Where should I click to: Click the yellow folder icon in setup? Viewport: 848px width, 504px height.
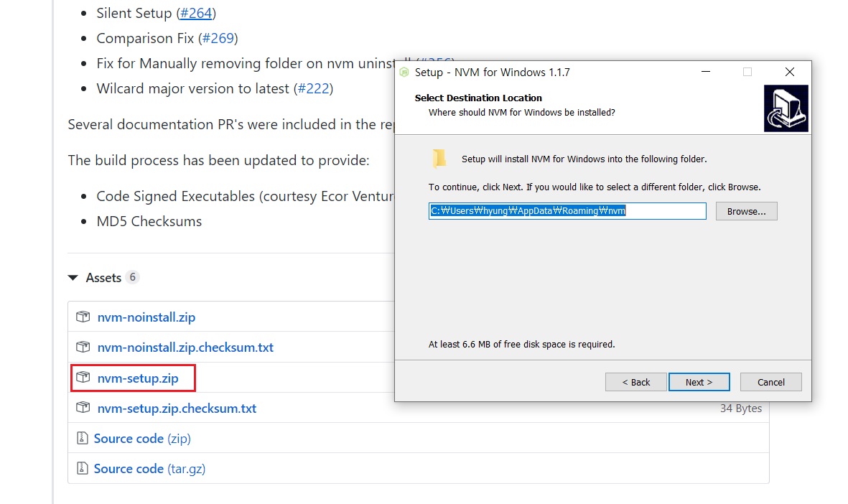(439, 159)
